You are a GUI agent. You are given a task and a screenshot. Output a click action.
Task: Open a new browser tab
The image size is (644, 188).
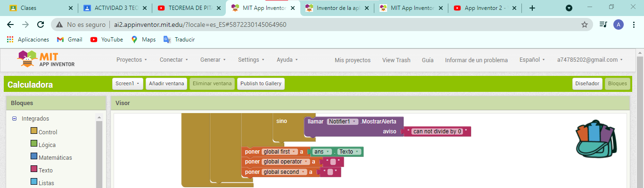click(x=532, y=8)
